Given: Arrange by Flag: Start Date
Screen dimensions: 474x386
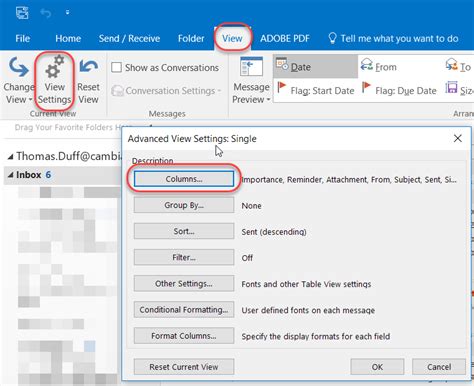Looking at the screenshot, I should [316, 90].
